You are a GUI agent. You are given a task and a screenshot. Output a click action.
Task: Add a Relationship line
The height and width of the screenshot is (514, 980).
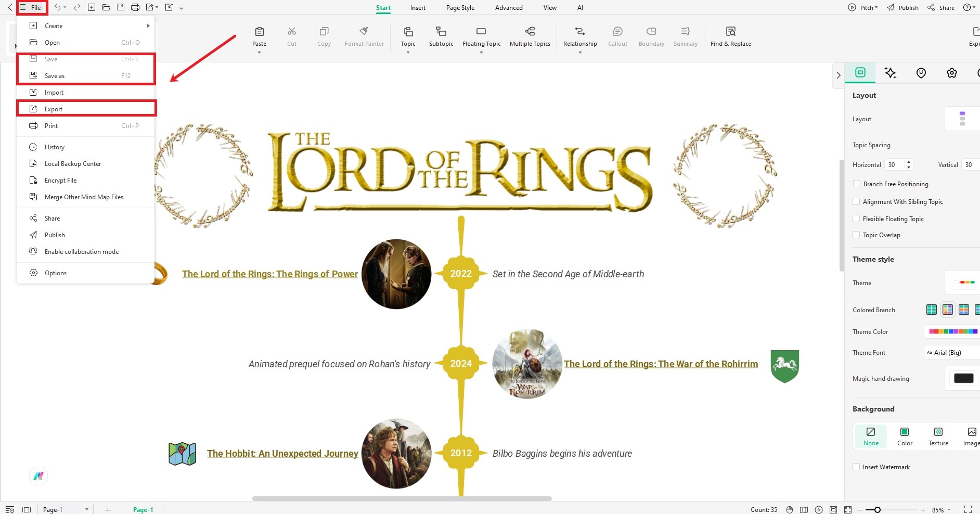[x=580, y=36]
